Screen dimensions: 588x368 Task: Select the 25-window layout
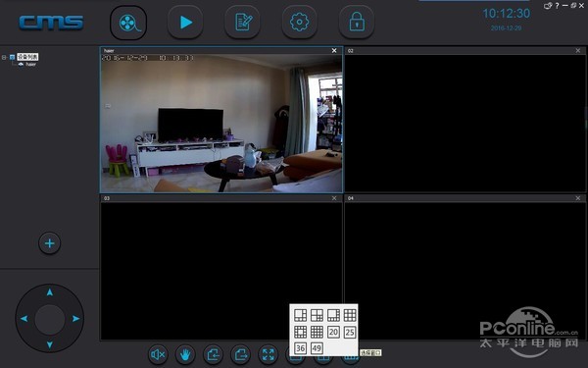[350, 332]
